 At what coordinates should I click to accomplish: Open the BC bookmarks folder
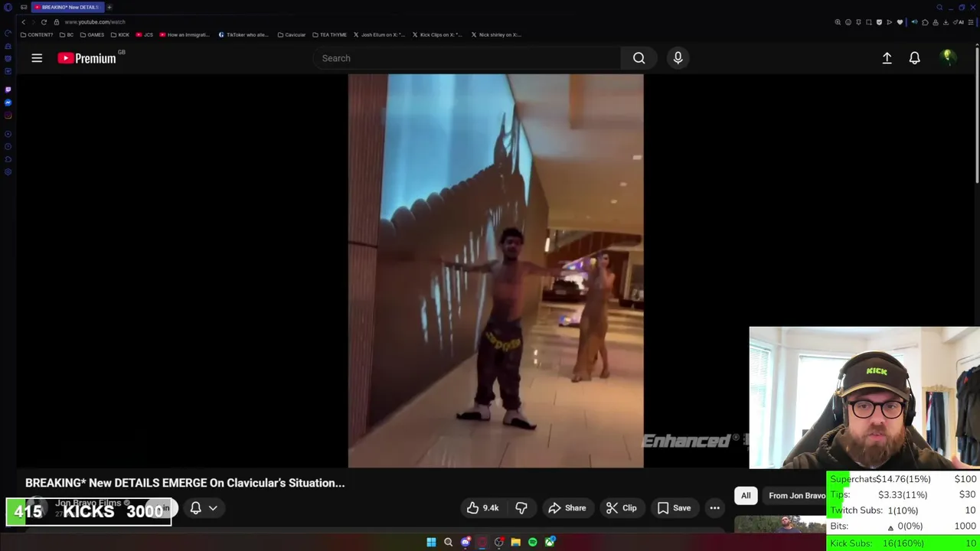[x=67, y=34]
